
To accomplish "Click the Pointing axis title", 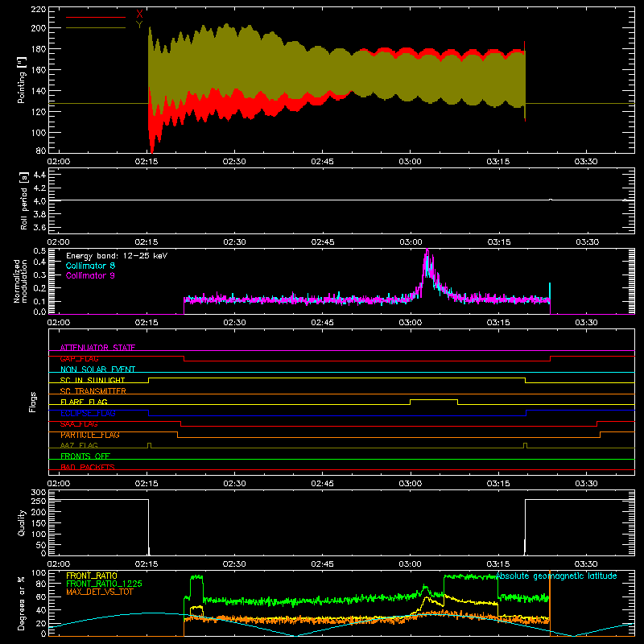I will pyautogui.click(x=22, y=80).
